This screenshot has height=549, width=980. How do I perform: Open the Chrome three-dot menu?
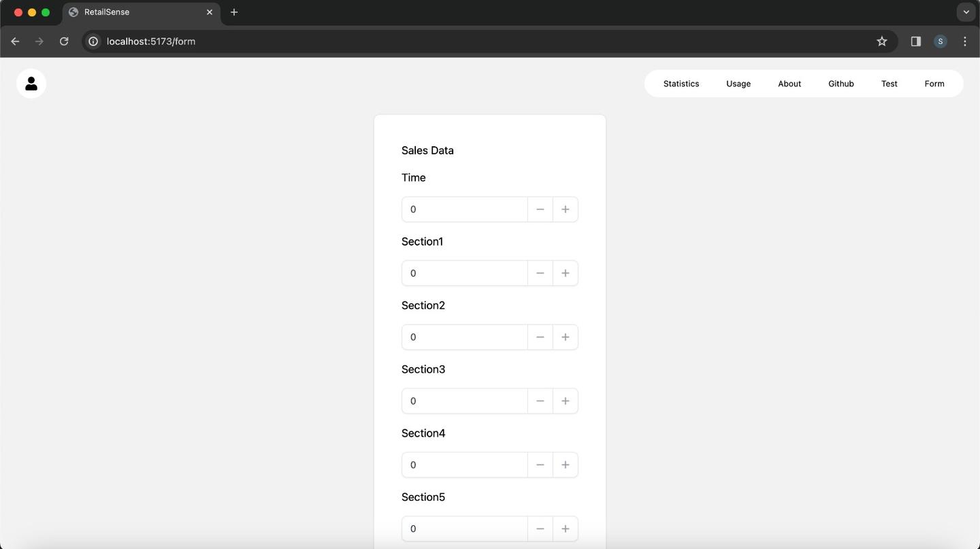965,41
